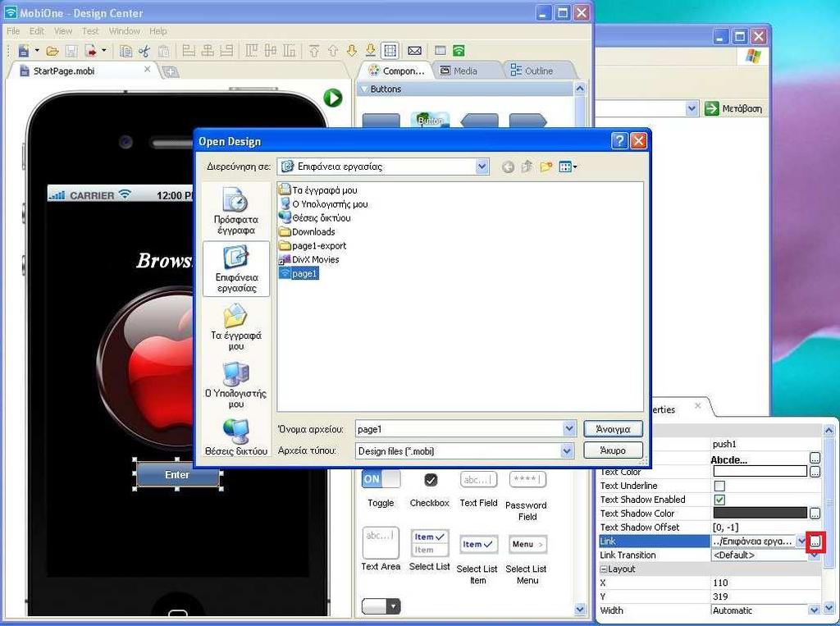Click the Align Right toolbar icon
Screen dimensions: 840x626
pos(226,51)
